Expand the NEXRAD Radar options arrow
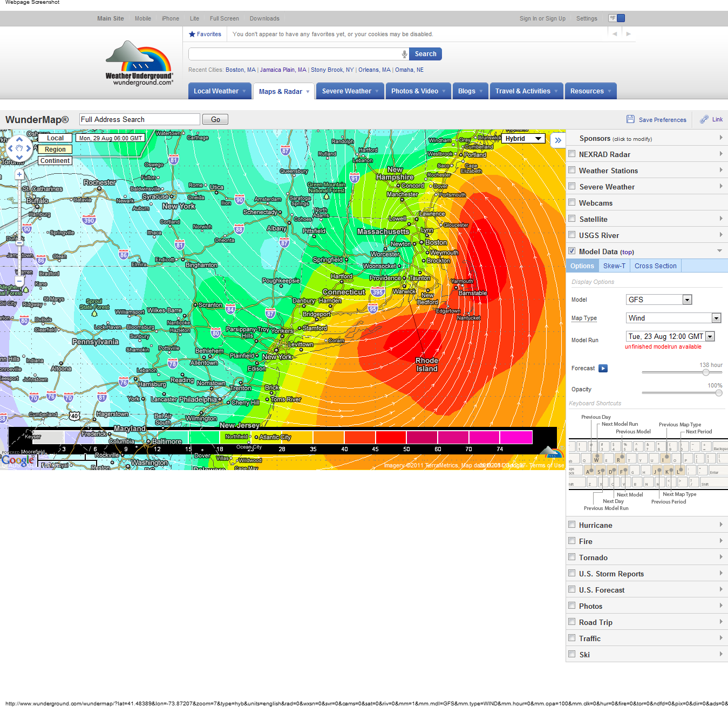 [721, 154]
